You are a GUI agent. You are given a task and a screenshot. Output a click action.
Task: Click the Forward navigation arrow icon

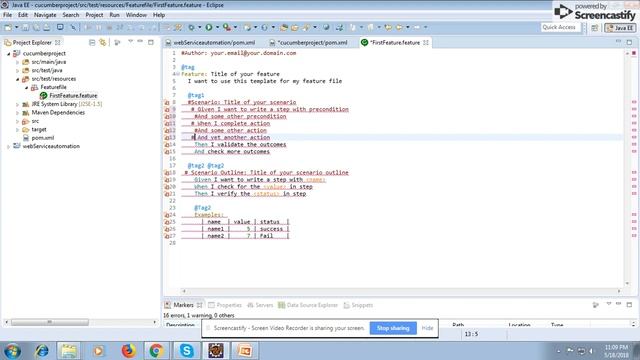click(416, 27)
